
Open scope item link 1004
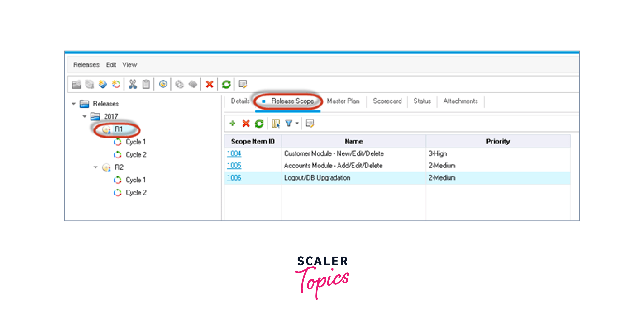(234, 153)
